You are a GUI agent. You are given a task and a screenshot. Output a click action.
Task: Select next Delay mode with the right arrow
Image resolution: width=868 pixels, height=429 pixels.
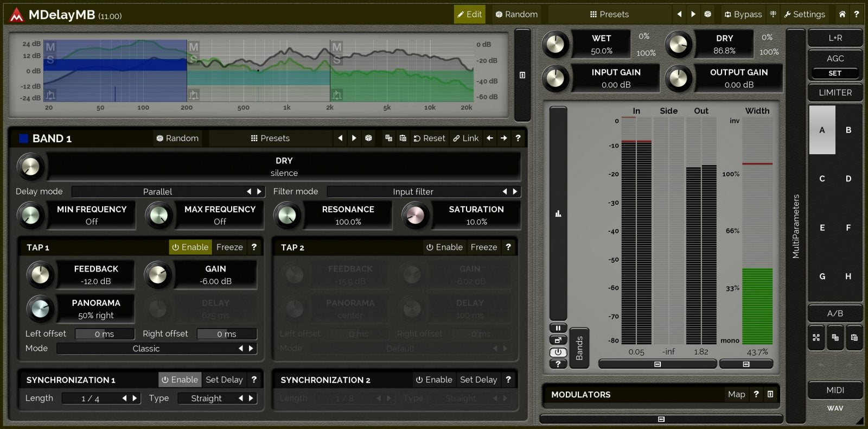point(259,192)
